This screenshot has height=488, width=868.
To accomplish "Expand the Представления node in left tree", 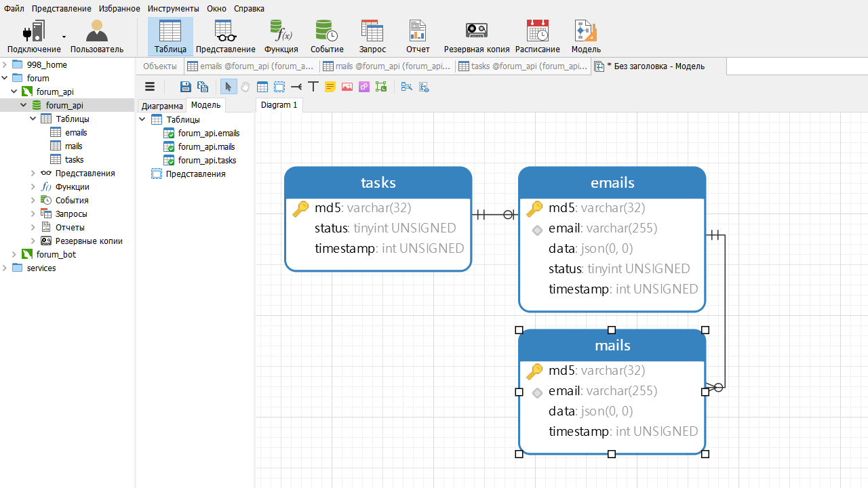I will 33,173.
